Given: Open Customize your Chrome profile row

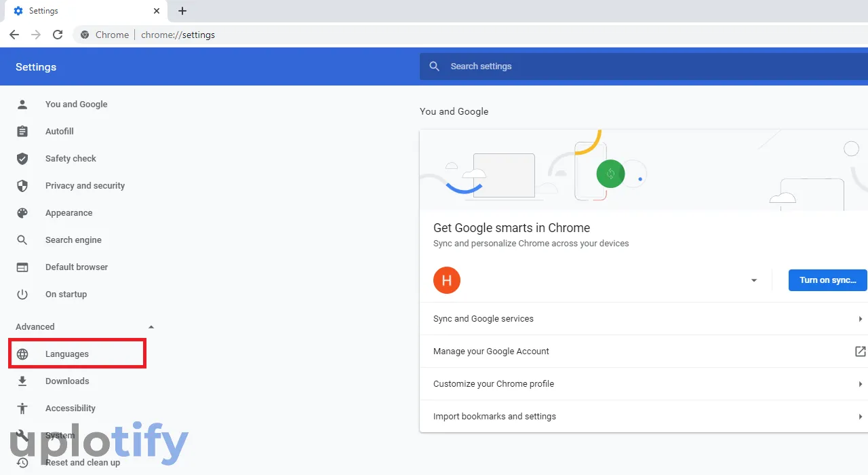Looking at the screenshot, I should [x=644, y=384].
